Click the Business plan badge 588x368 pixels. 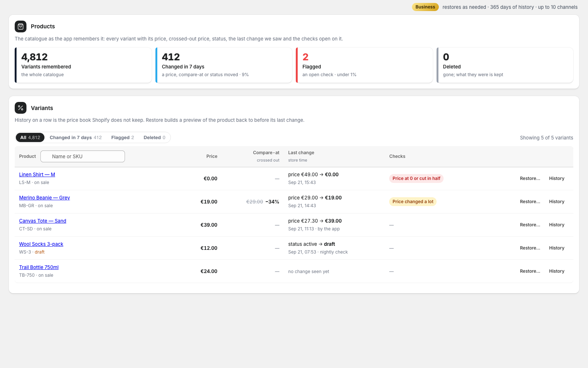click(x=425, y=7)
